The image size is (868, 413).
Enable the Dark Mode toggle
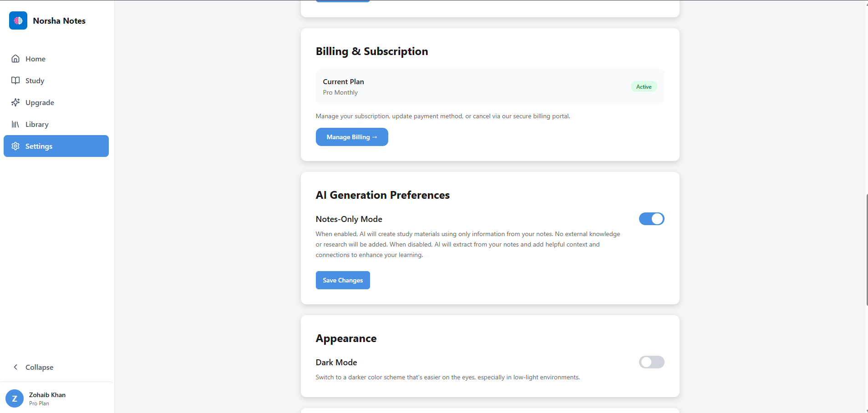[x=651, y=362]
